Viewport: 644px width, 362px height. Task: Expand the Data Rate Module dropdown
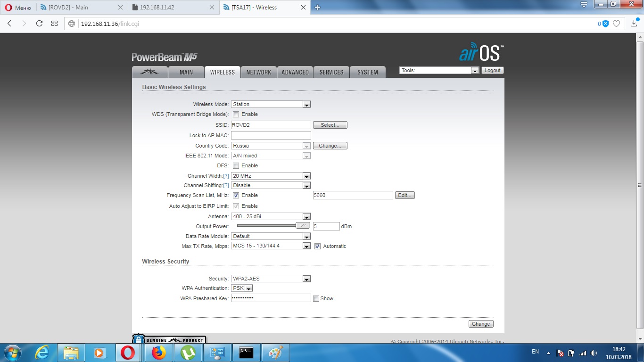click(271, 236)
